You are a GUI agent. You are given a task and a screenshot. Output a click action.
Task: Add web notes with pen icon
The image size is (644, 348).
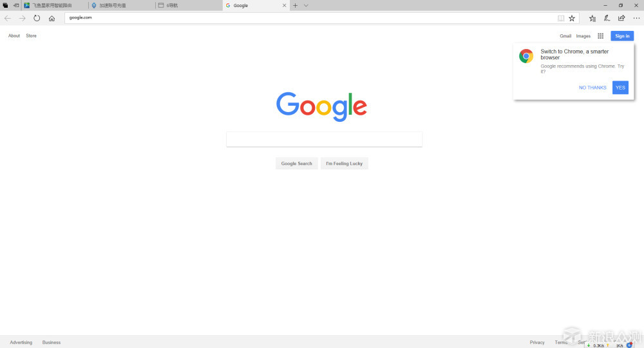coord(607,18)
